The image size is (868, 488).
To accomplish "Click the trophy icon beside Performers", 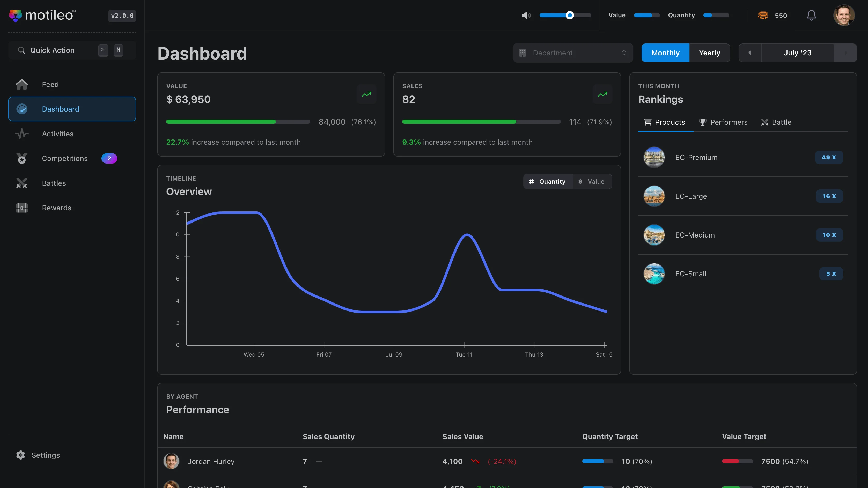I will tap(703, 122).
